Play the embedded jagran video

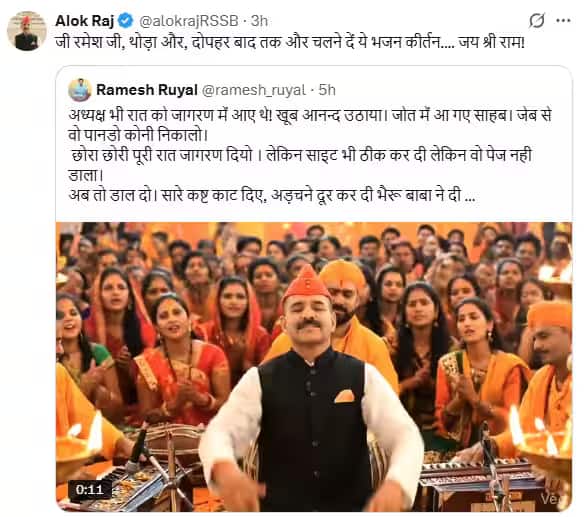tap(314, 367)
